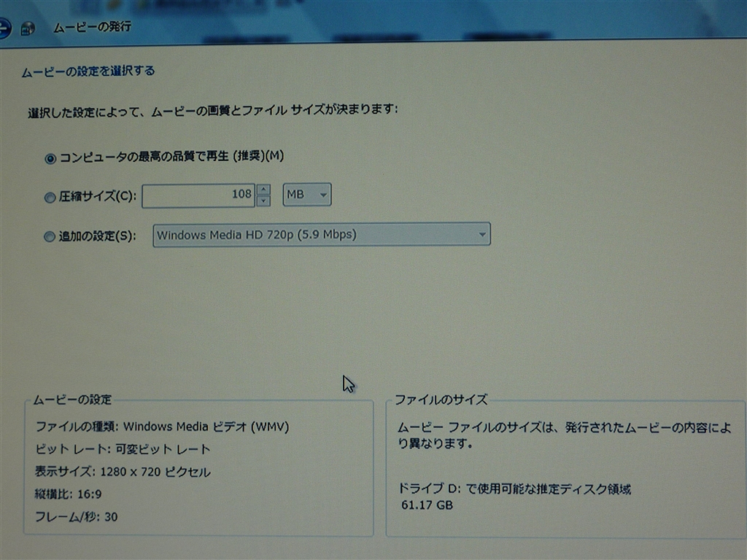This screenshot has height=560, width=747.
Task: Click the 'ムービーの設定' group label
Action: coord(72,400)
